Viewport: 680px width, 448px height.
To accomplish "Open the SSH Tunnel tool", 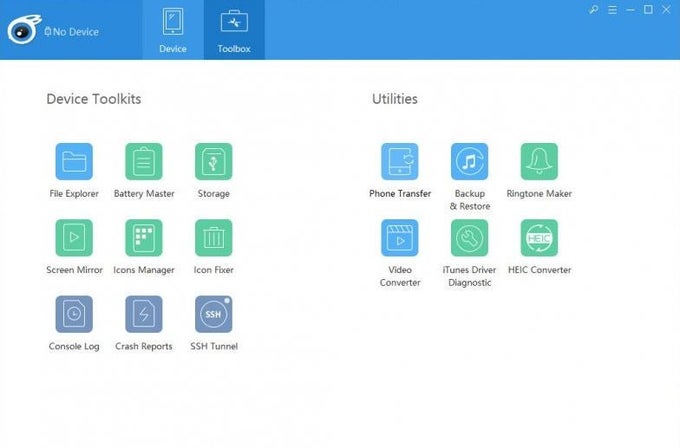I will click(x=213, y=314).
